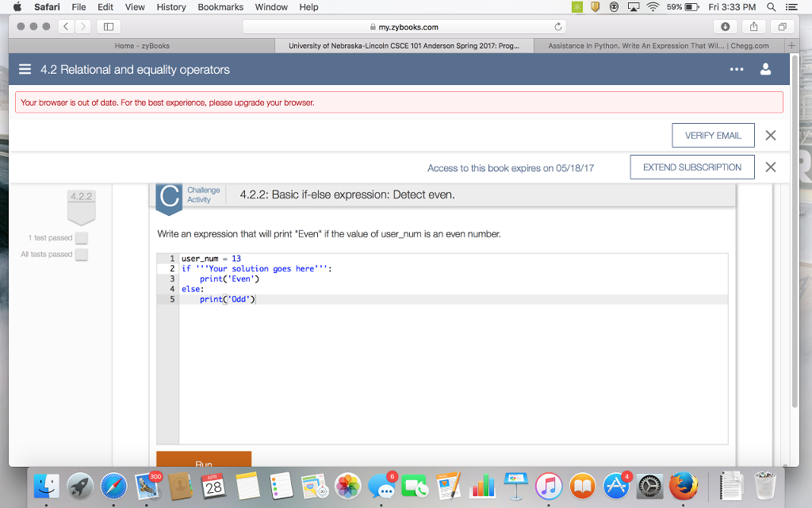The image size is (812, 508).
Task: Open the Notification Center icon
Action: coord(791,6)
